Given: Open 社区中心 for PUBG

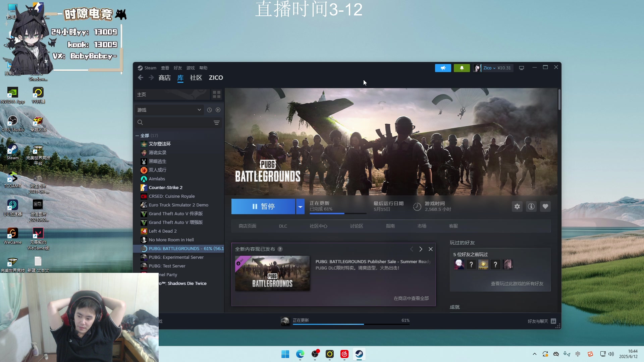Looking at the screenshot, I should point(319,226).
